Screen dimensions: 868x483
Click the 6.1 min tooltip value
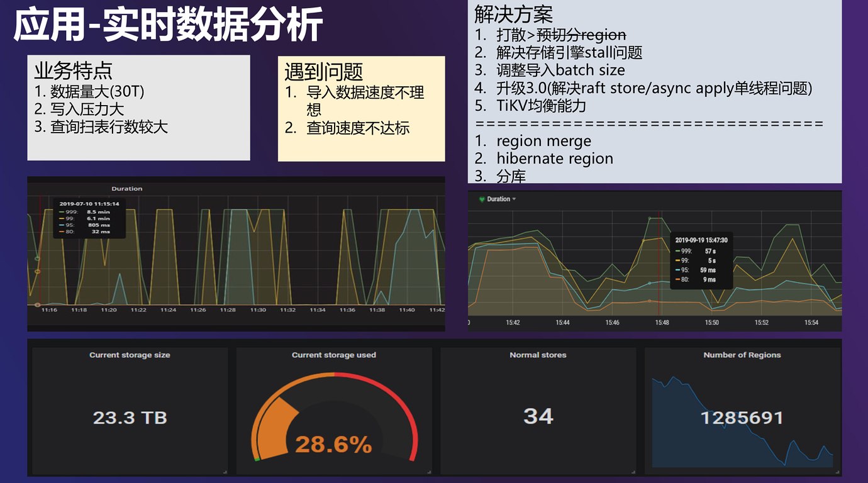pyautogui.click(x=98, y=219)
